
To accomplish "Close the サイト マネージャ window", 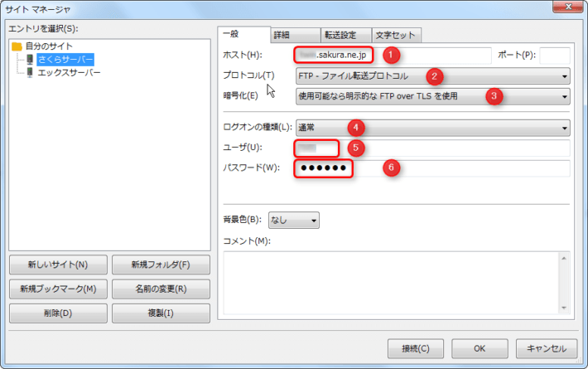I will (568, 7).
